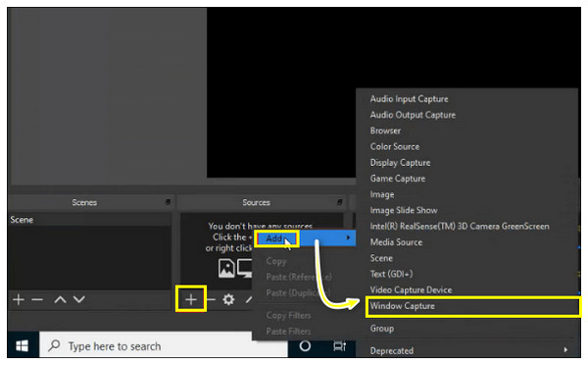Add a Text (GDI+) source

pyautogui.click(x=391, y=274)
